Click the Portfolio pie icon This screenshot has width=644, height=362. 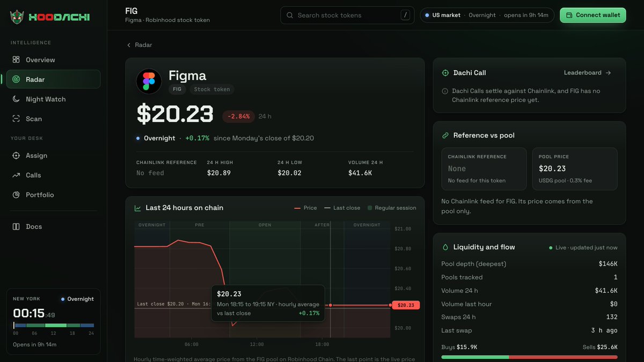pos(16,195)
